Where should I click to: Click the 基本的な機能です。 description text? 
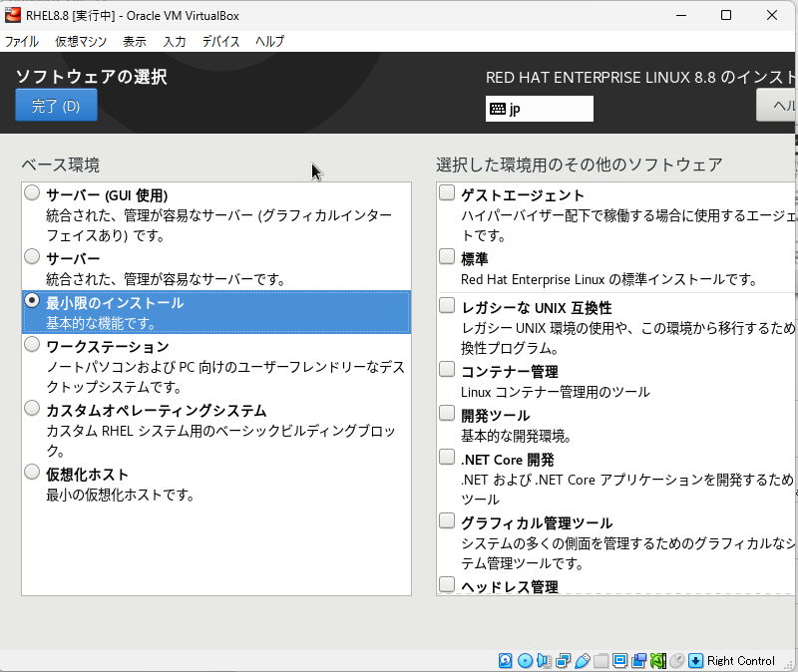pos(102,323)
